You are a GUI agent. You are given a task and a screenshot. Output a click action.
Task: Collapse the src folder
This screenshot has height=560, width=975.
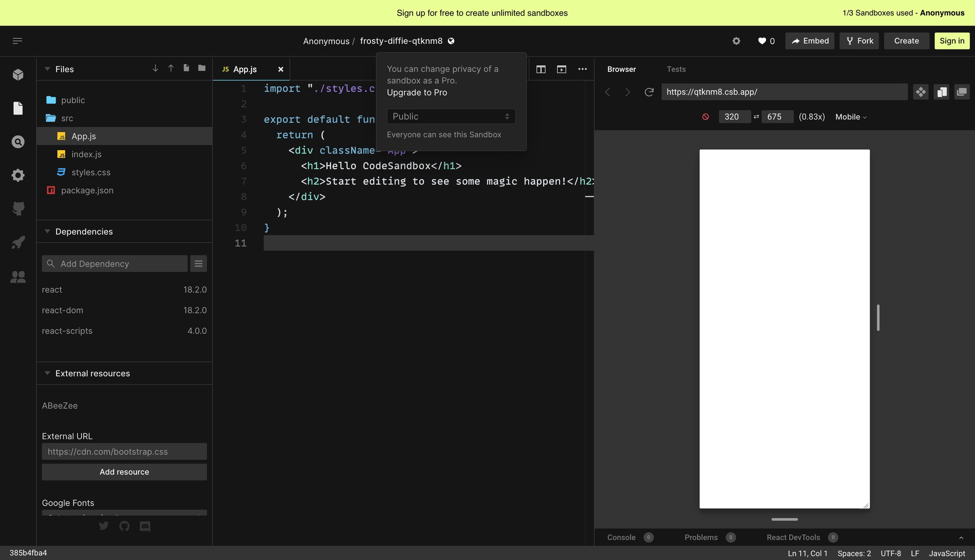[x=124, y=118]
